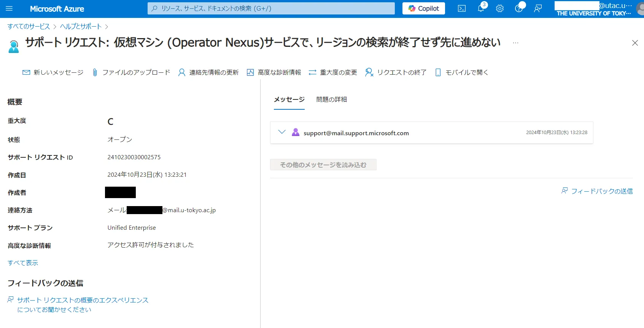The width and height of the screenshot is (644, 328).
Task: Click 連絡先情報の更新 toolbar option
Action: click(208, 72)
